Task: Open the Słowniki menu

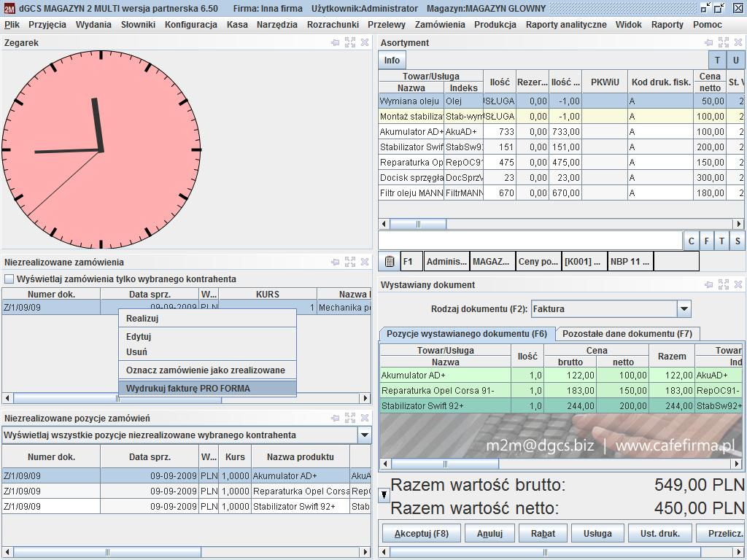Action: tap(138, 24)
